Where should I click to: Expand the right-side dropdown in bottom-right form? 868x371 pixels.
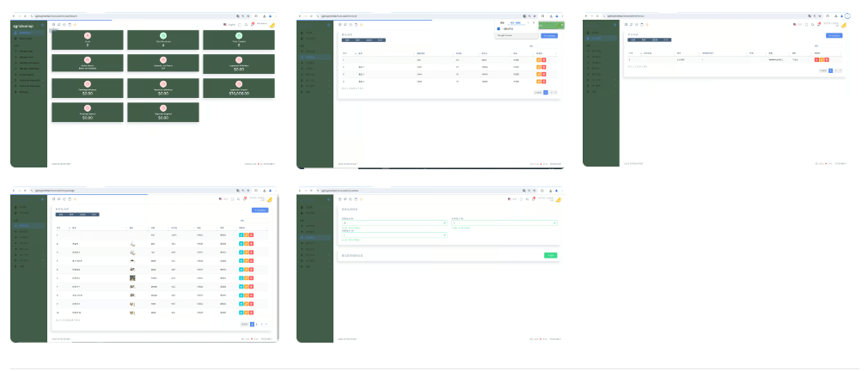(504, 223)
